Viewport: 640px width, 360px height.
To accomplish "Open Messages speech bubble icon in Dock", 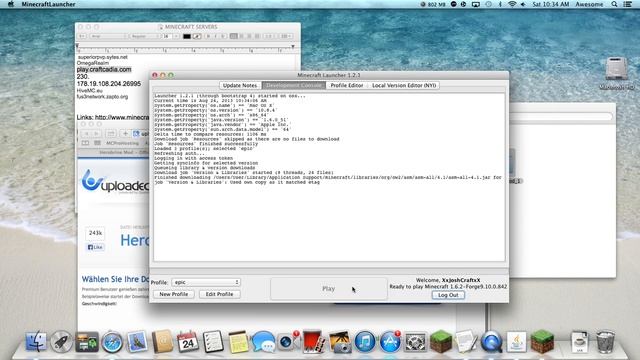I will (264, 342).
